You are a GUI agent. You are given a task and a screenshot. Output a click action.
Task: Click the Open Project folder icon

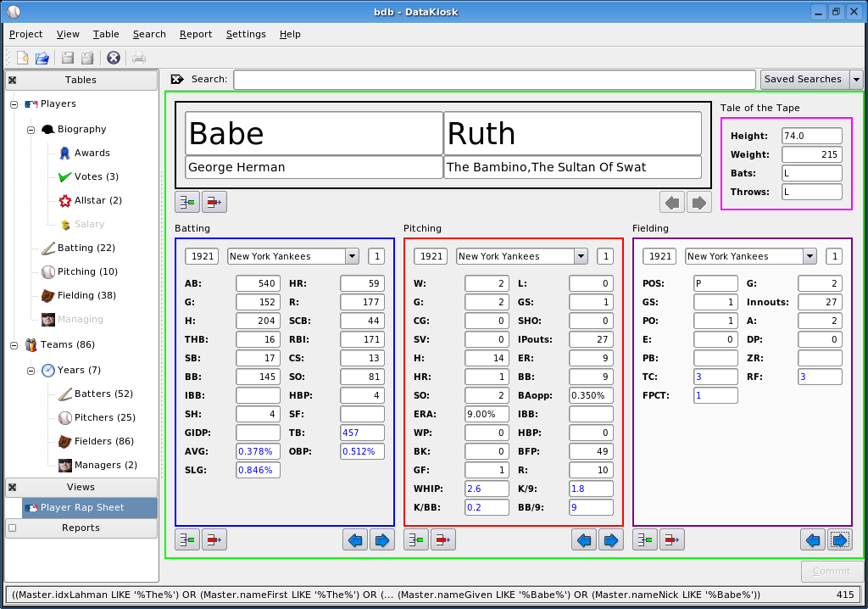(42, 58)
